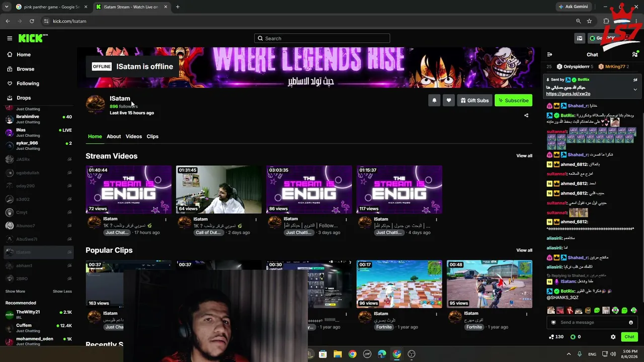Click the channel points 130 counter

[556, 337]
